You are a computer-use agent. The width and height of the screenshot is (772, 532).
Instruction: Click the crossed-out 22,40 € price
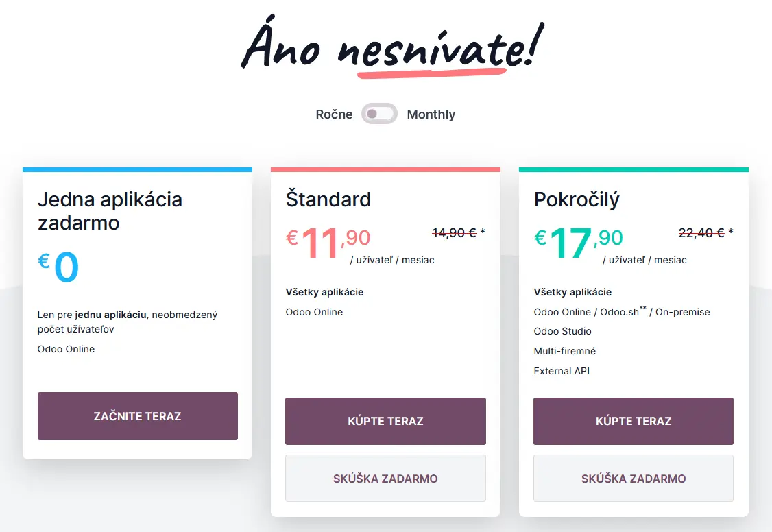[701, 232]
